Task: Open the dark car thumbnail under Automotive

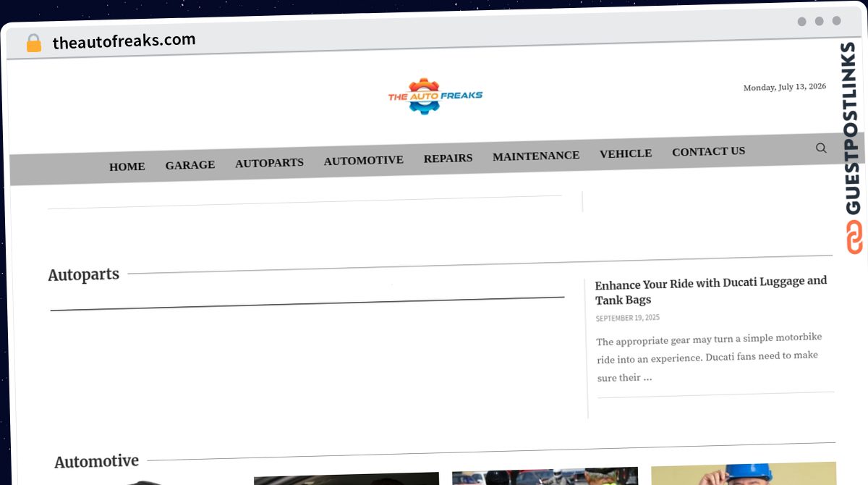Action: coord(346,478)
